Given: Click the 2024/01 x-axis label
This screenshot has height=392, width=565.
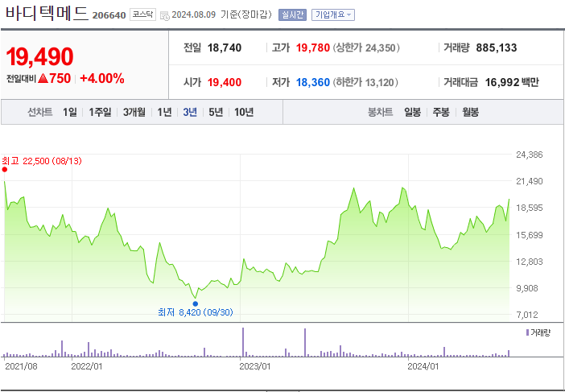Looking at the screenshot, I should tap(423, 366).
